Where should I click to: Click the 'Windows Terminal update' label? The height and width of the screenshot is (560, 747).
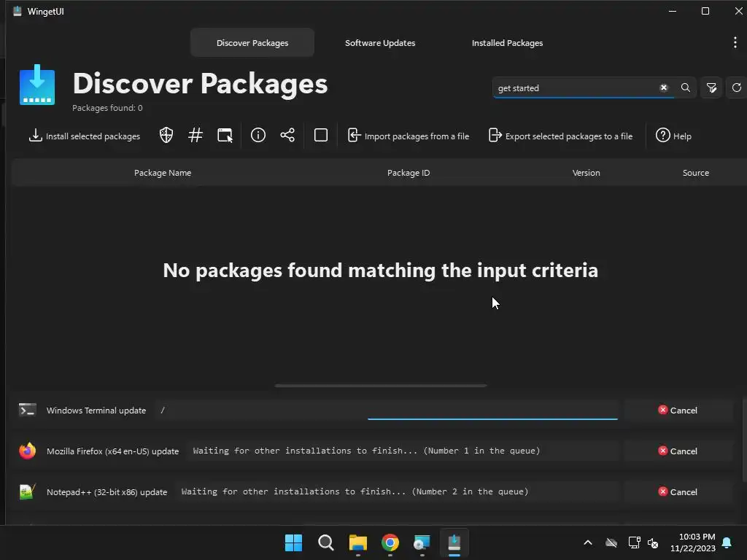tap(96, 411)
